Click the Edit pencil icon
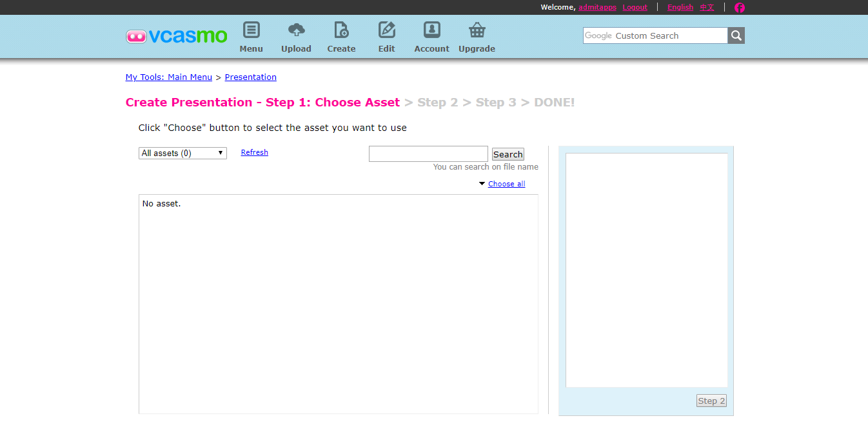 pos(386,30)
